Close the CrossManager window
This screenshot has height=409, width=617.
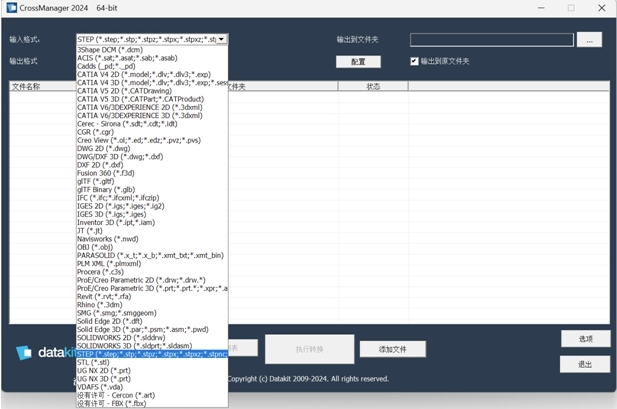tap(602, 8)
